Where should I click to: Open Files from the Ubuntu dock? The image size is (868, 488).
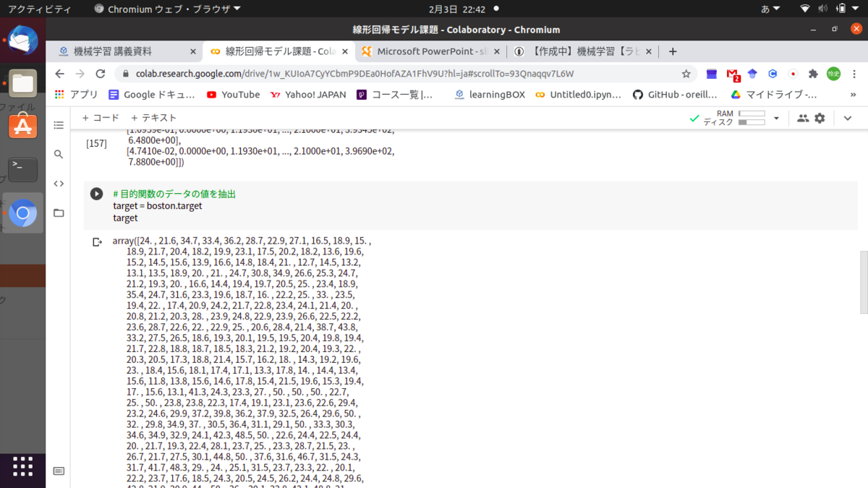point(22,84)
